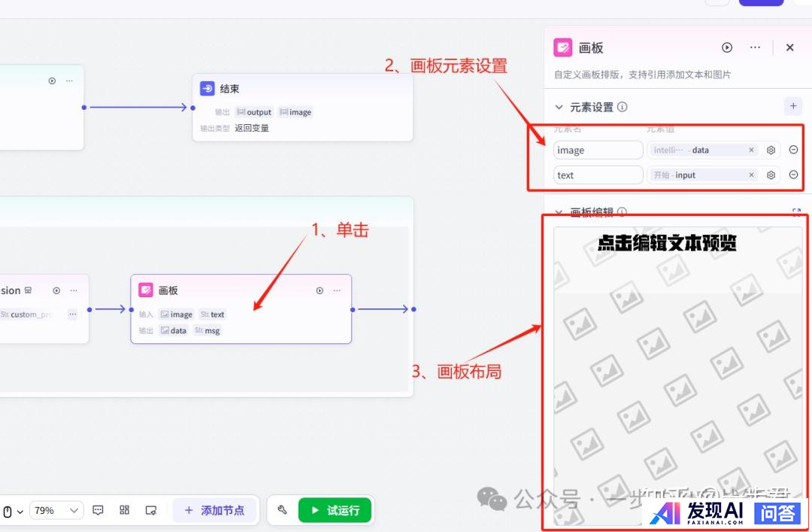Click the image input tag on 画板 node
Viewport: 812px width, 532px height.
coord(176,315)
